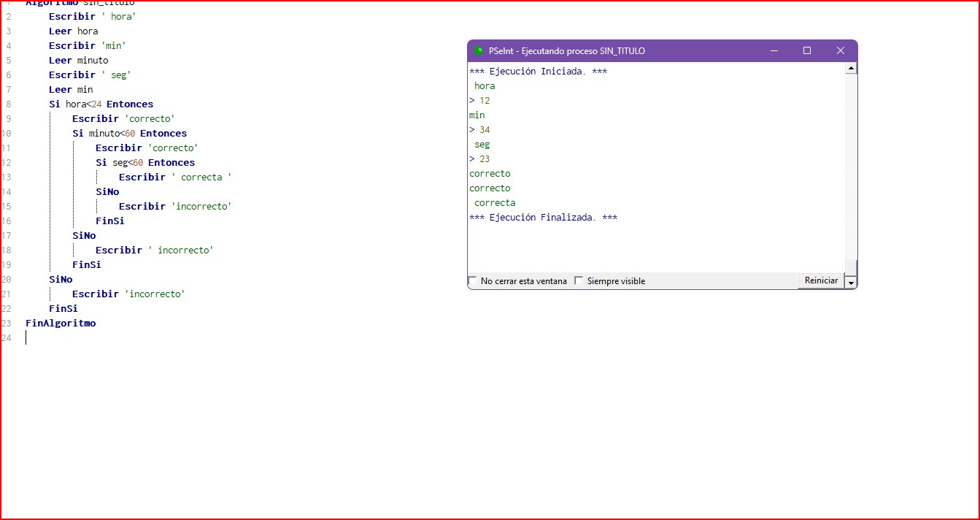
Task: Click the PSeInt window title bar text
Action: (x=567, y=51)
